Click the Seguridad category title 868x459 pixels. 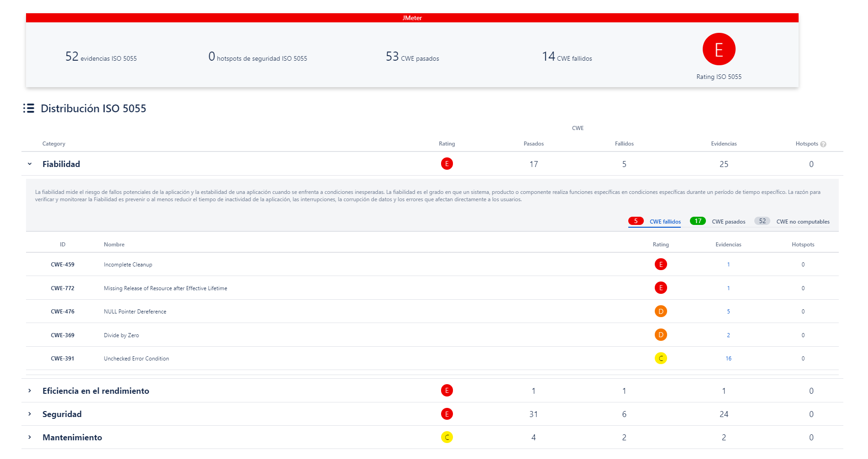[x=62, y=414]
